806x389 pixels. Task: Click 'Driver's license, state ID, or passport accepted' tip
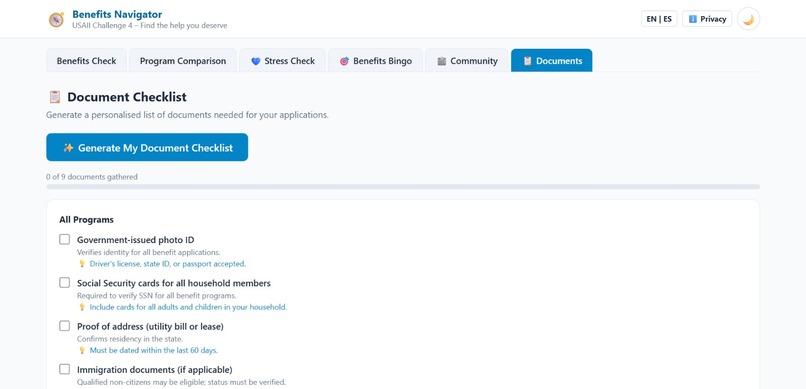point(168,264)
